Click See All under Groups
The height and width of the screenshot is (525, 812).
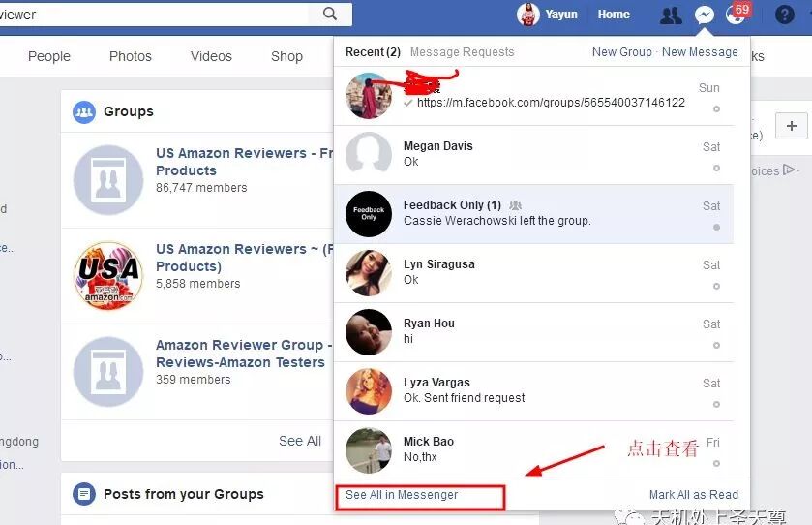[x=300, y=441]
